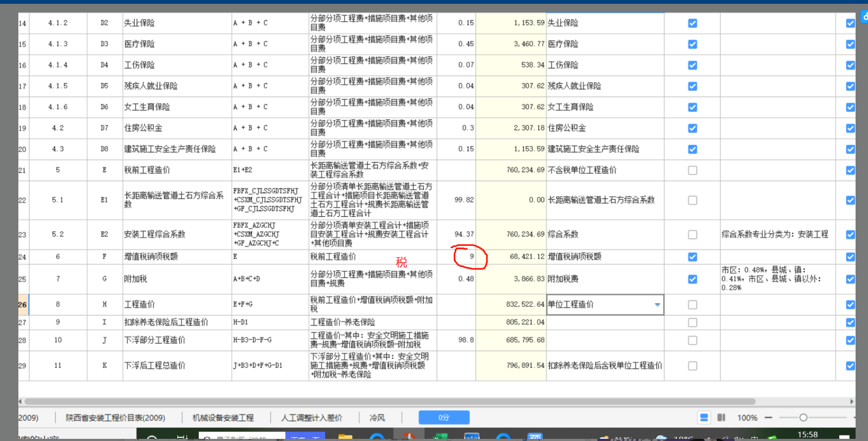
Task: Check the first empty checkbox in row E2 安装工程综合系数
Action: pyautogui.click(x=692, y=235)
